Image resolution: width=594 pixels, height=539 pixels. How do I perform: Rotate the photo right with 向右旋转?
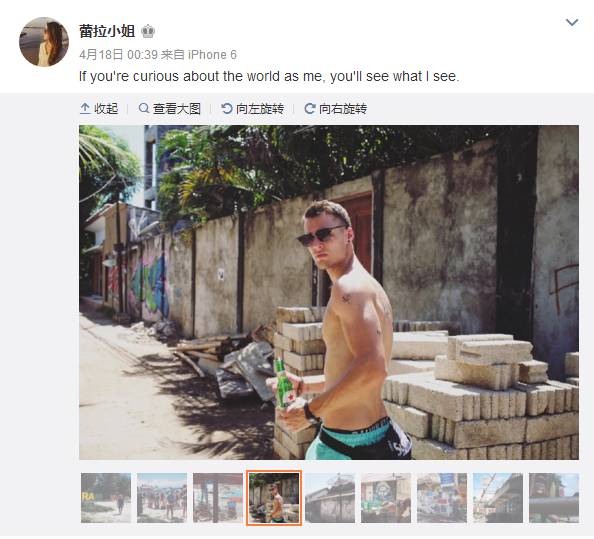coord(336,109)
